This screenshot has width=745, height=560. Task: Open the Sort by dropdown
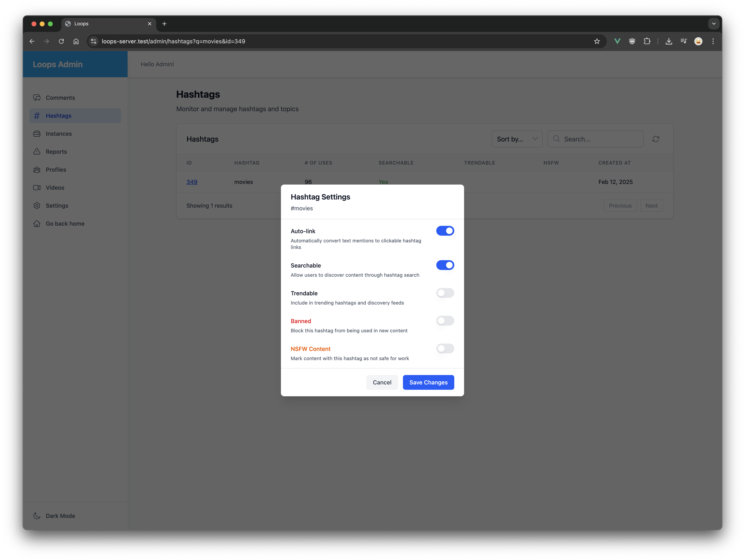tap(517, 139)
